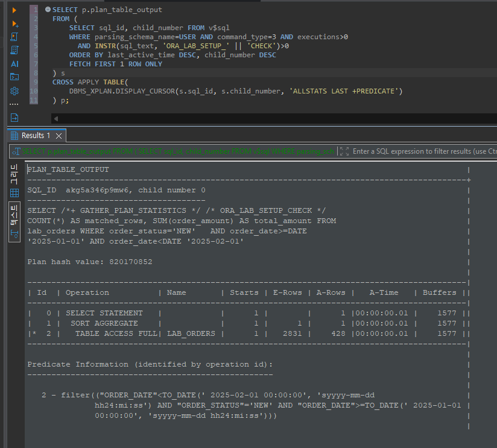Show more editor actions via the dots icon
This screenshot has width=497, height=448.
point(14,104)
